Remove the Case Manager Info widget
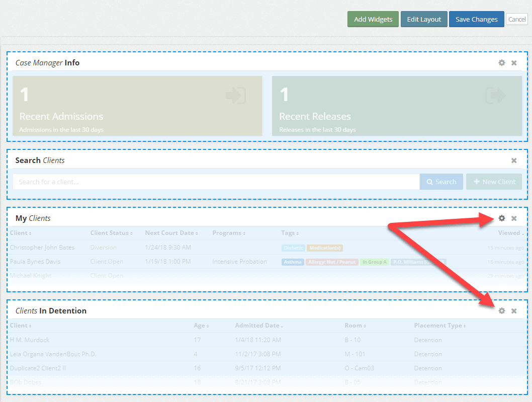Viewport: 532px width, 402px height. (514, 63)
